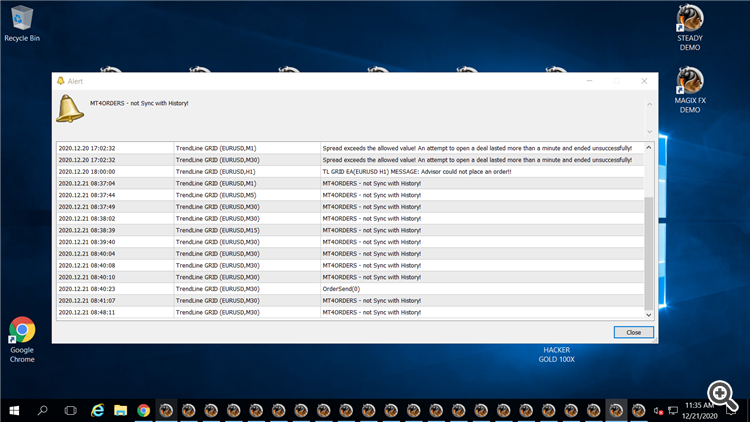
Task: Click TrendLine GRID (EURUSD,M15) source cell
Action: pos(247,230)
